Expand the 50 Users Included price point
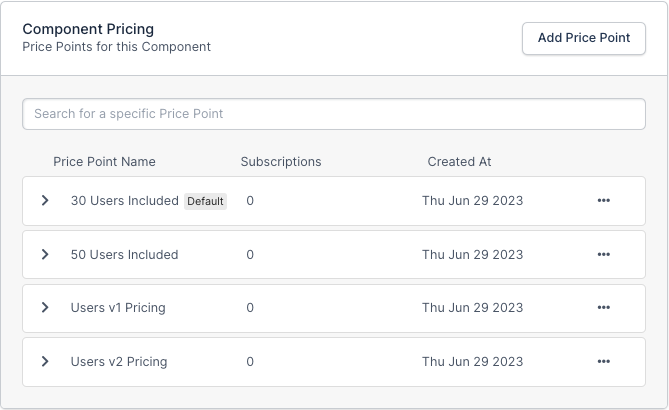The image size is (669, 410). click(x=45, y=255)
